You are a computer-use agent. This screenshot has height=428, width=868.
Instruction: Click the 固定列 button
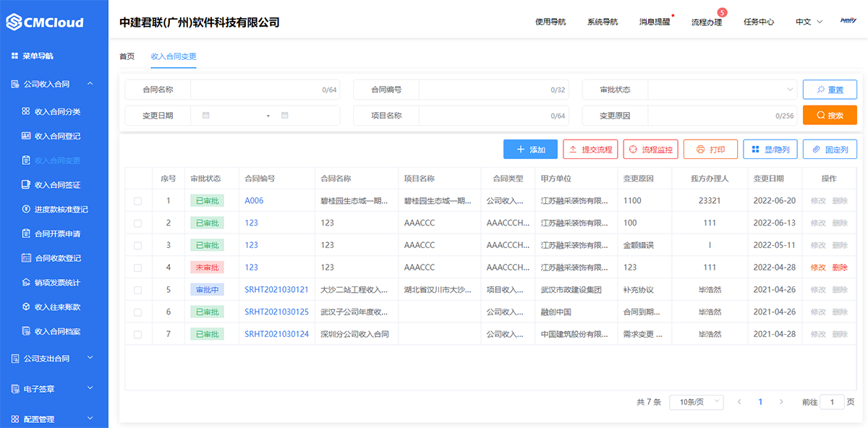pyautogui.click(x=830, y=150)
